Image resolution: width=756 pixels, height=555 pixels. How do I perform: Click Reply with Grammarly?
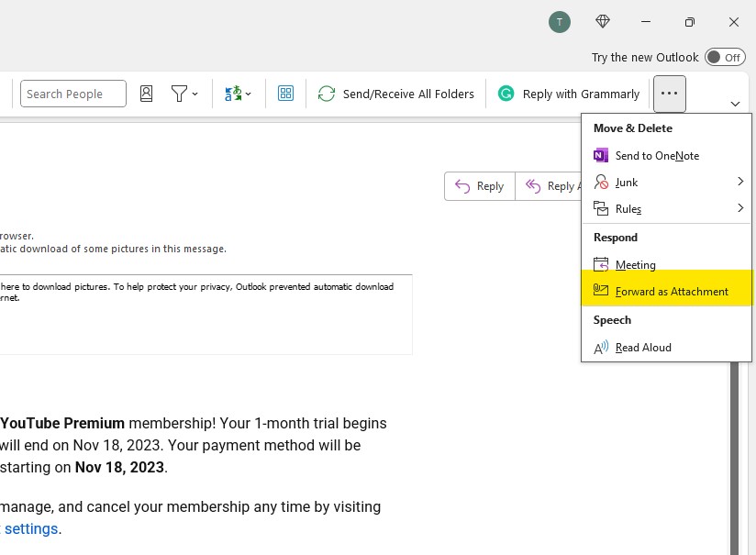tap(569, 94)
